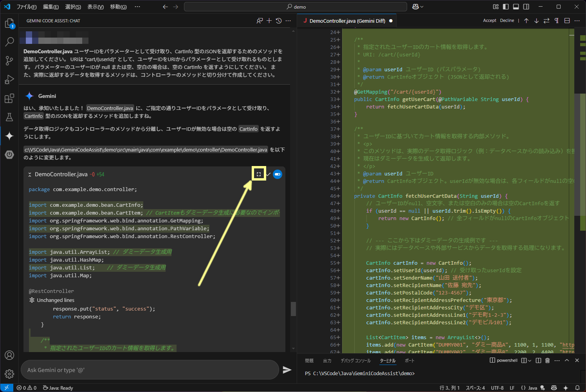Decline the Gemini diff changes
The width and height of the screenshot is (586, 392).
pos(507,20)
